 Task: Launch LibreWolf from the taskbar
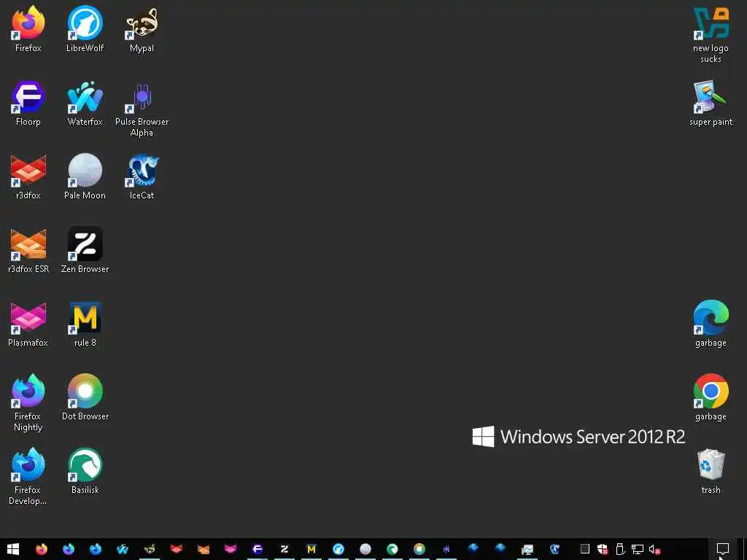click(x=338, y=549)
